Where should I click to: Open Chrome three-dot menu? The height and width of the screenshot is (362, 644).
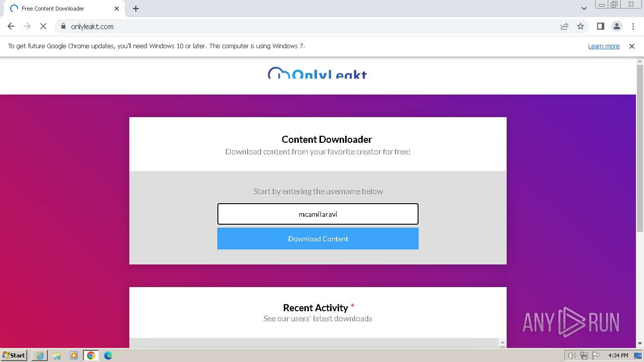[632, 26]
